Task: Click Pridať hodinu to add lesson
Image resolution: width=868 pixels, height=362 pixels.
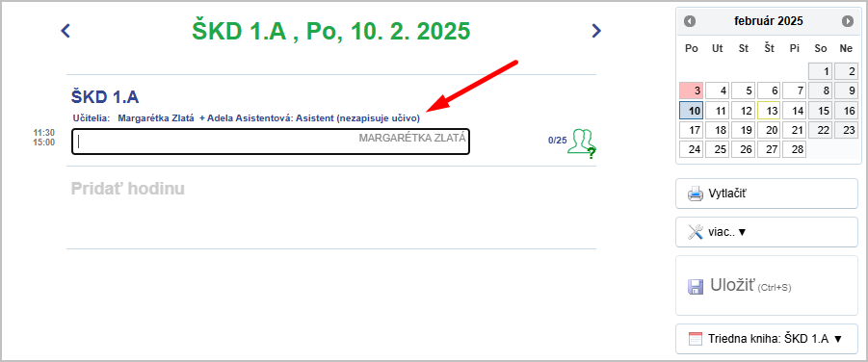Action: pos(128,189)
